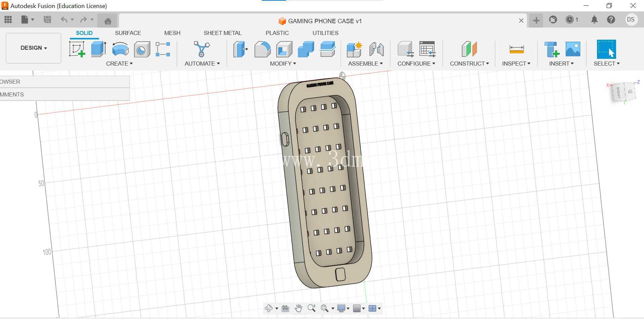
Task: Select the Zoom magnifier tool
Action: coord(312,308)
